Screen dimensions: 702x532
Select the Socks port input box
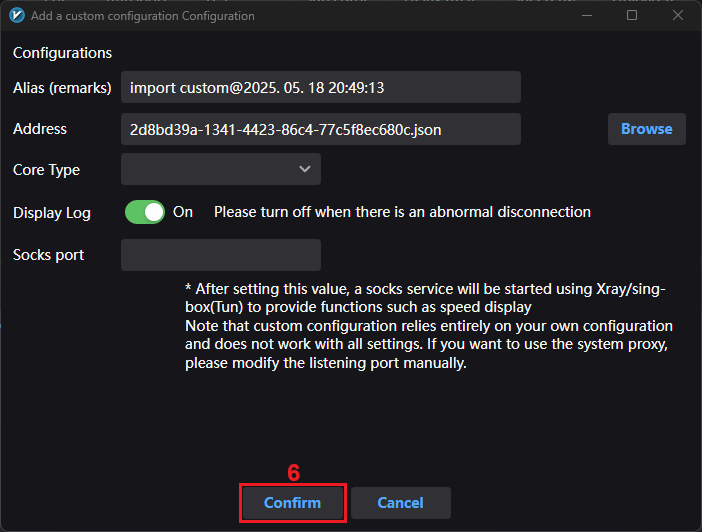tap(220, 255)
